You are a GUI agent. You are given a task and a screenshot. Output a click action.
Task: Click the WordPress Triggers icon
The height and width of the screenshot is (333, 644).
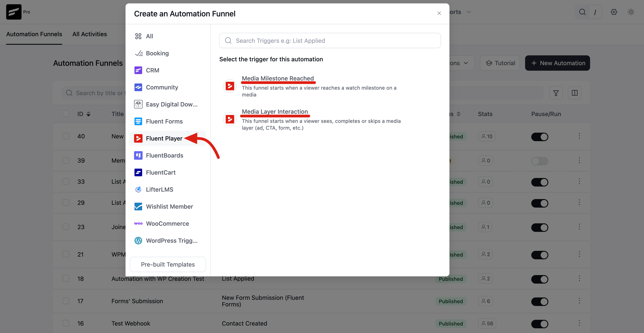pos(138,241)
